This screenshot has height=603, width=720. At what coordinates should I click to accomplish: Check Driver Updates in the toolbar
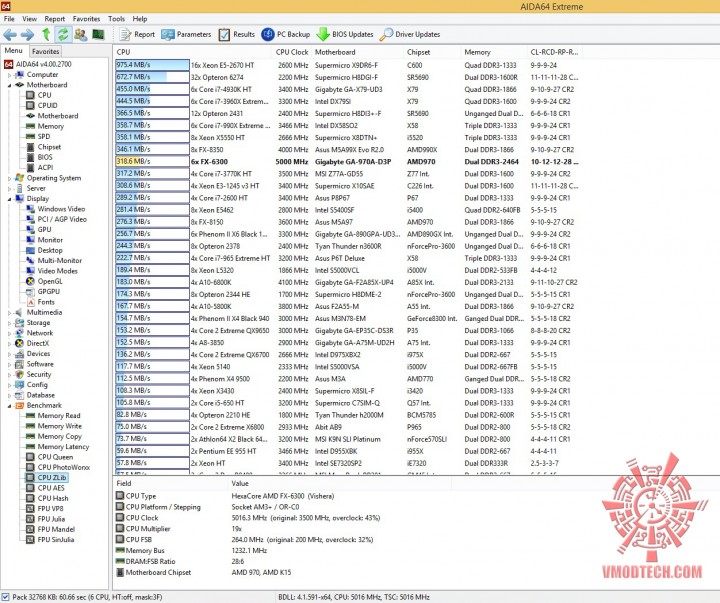coord(410,34)
